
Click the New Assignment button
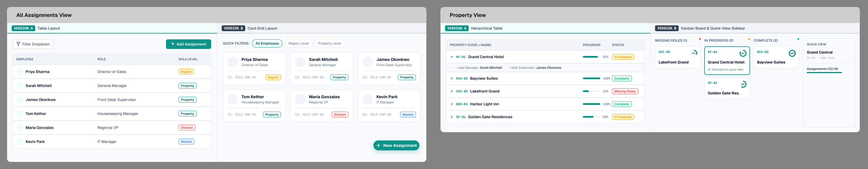[x=396, y=145]
